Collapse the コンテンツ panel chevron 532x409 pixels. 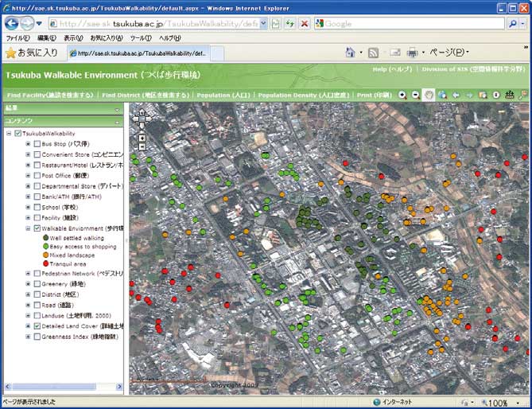(x=117, y=122)
